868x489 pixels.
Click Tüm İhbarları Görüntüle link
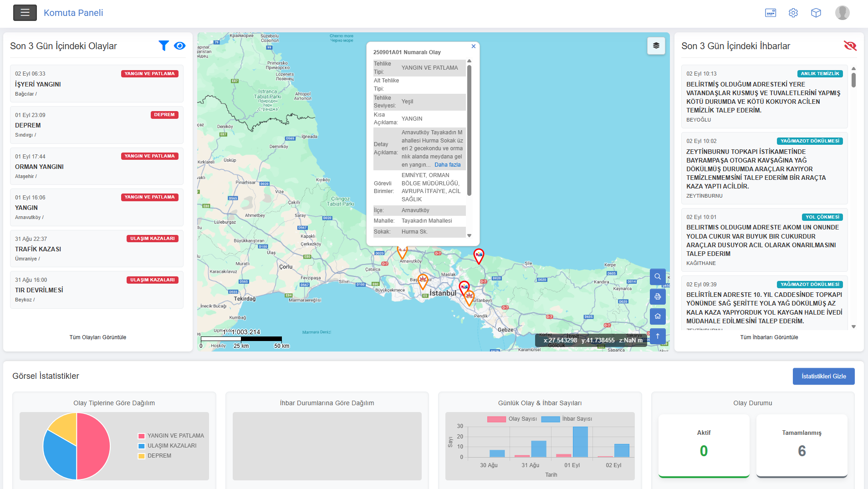[x=769, y=337]
